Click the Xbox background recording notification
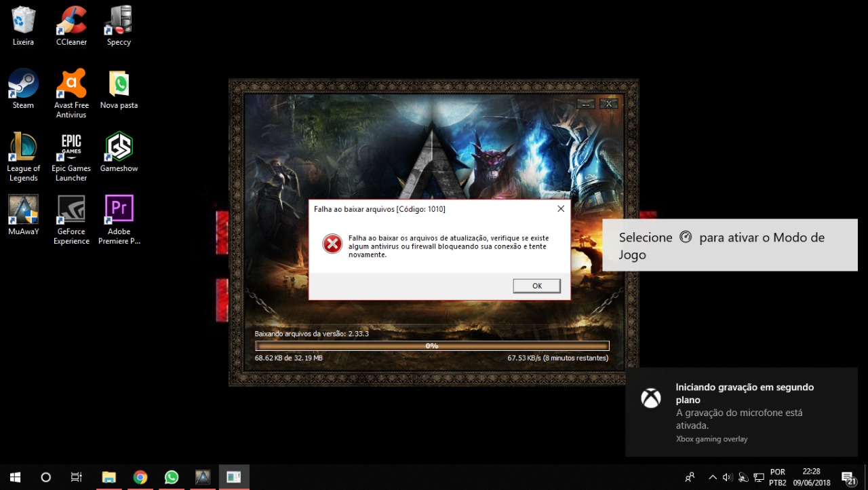The height and width of the screenshot is (490, 868). 741,412
